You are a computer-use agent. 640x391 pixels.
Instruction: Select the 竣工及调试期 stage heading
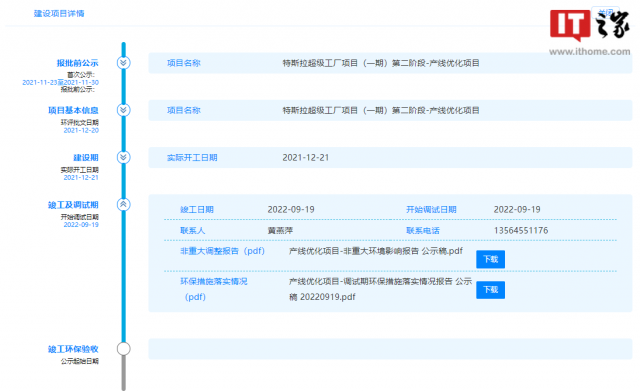(73, 205)
